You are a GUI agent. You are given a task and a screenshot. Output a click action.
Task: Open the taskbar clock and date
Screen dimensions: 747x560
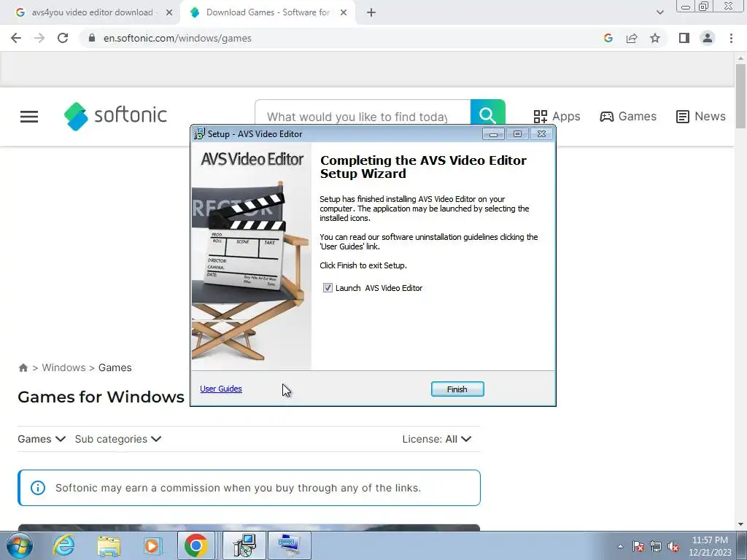tap(710, 546)
